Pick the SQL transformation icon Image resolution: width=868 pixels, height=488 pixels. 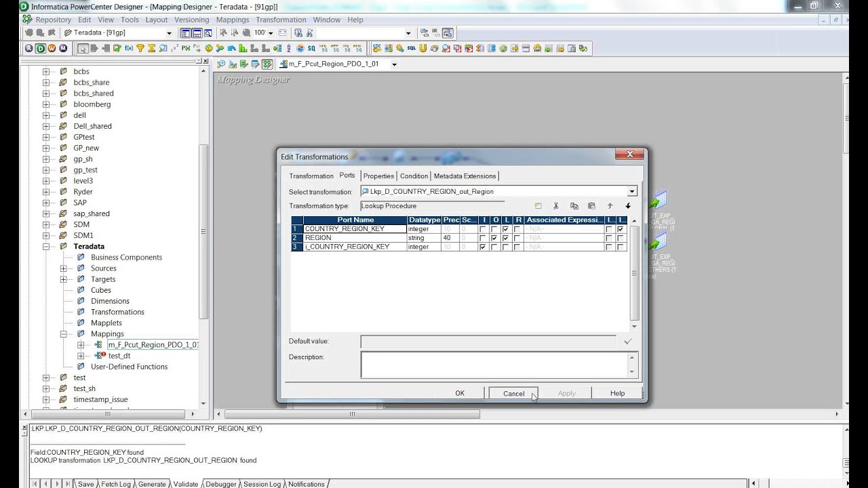(x=411, y=48)
